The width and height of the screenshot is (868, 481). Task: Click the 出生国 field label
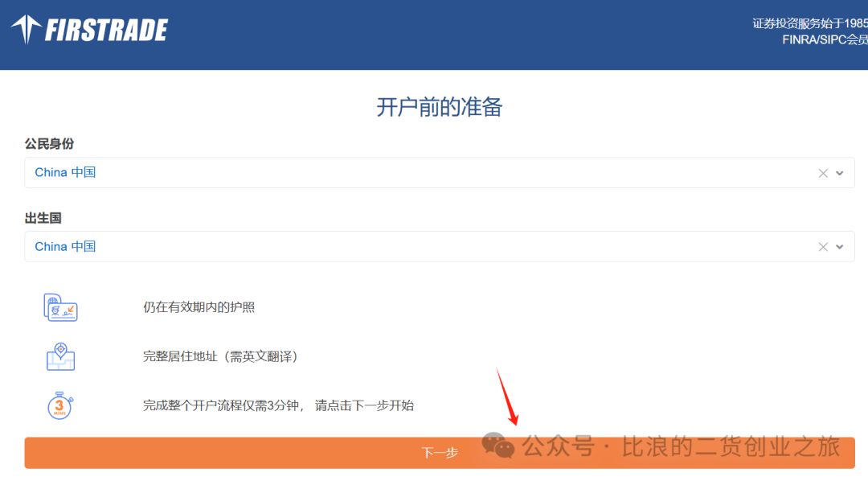point(43,218)
